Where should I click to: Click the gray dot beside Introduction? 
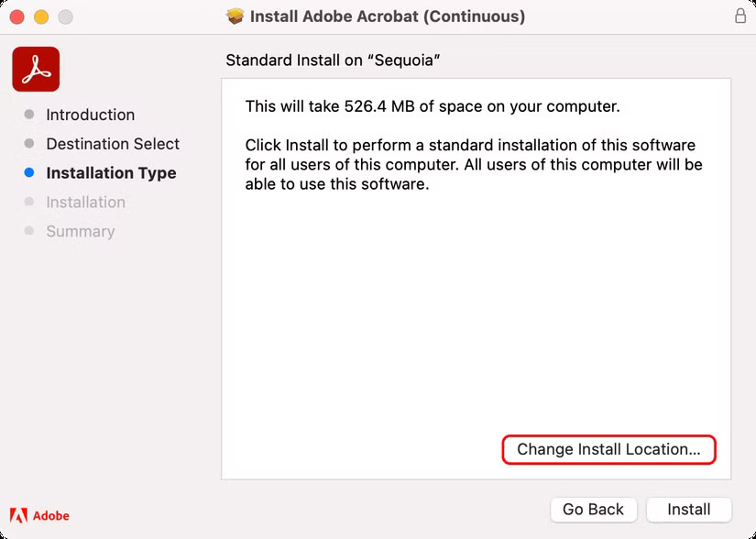(x=30, y=115)
